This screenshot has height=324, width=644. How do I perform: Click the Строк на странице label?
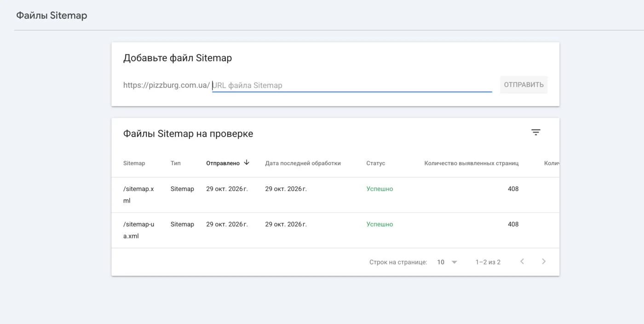tap(398, 262)
